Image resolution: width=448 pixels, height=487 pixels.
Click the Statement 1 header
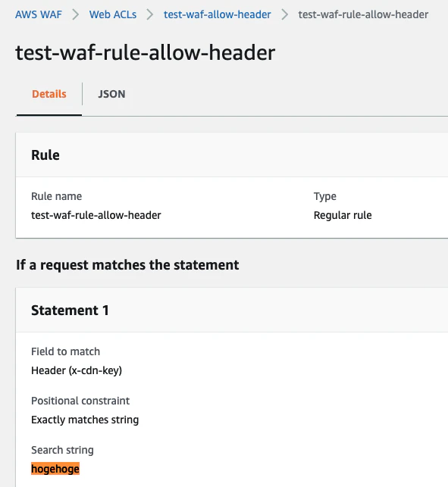point(70,311)
